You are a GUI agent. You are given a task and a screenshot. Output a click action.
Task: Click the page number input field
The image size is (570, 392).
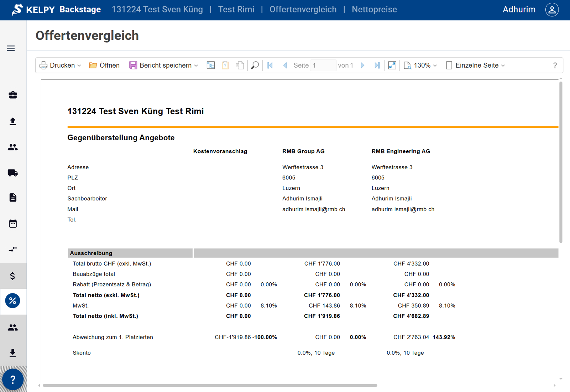coord(323,66)
